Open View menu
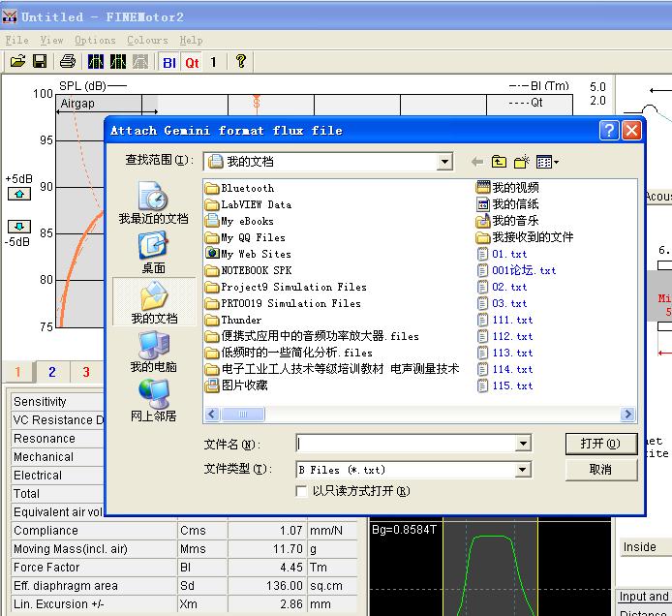672x616 pixels. [x=52, y=41]
